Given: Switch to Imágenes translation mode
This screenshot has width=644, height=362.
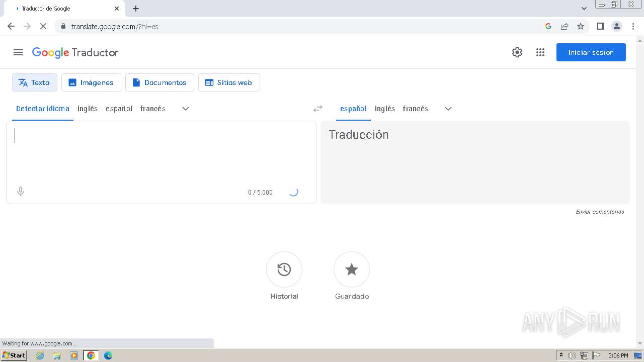Looking at the screenshot, I should tap(91, 82).
